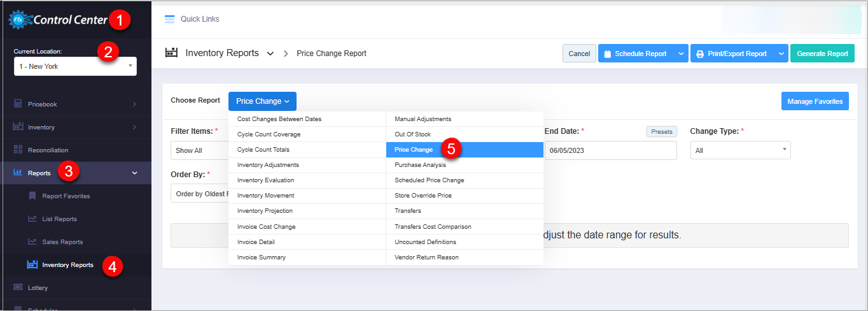
Task: Click the Reconciliation grid icon
Action: click(x=18, y=150)
